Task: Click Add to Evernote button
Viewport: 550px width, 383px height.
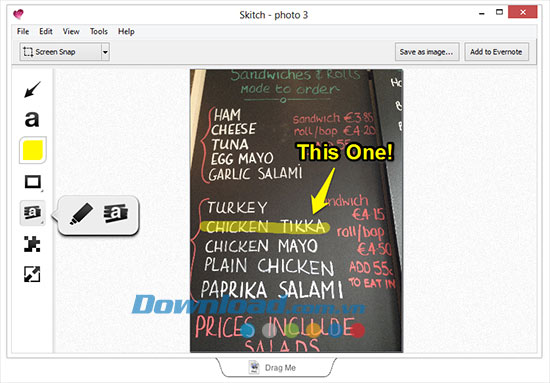Action: 496,52
